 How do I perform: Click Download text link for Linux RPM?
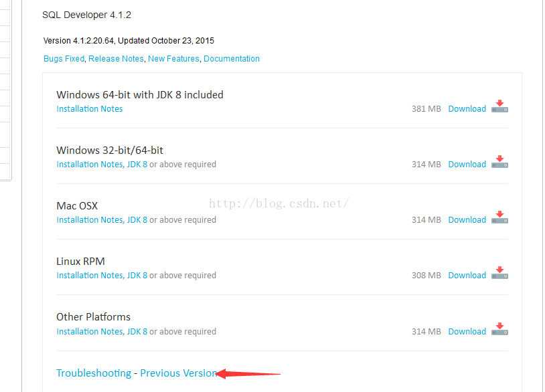click(x=467, y=276)
